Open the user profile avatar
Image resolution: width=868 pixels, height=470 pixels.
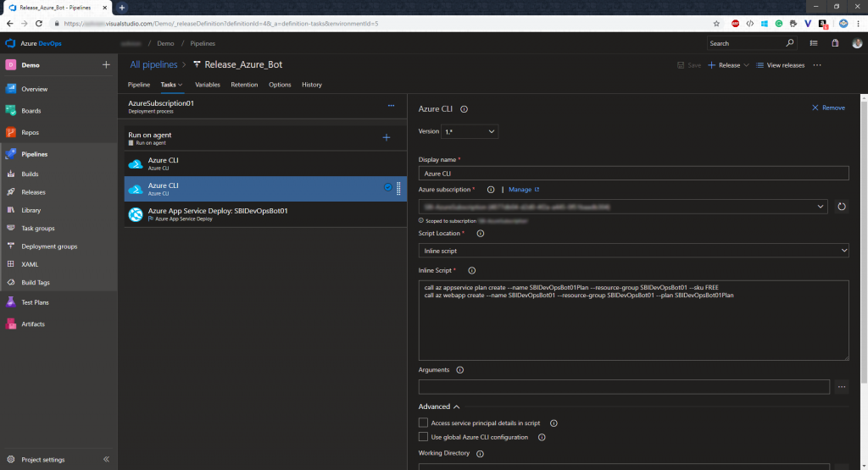tap(857, 43)
